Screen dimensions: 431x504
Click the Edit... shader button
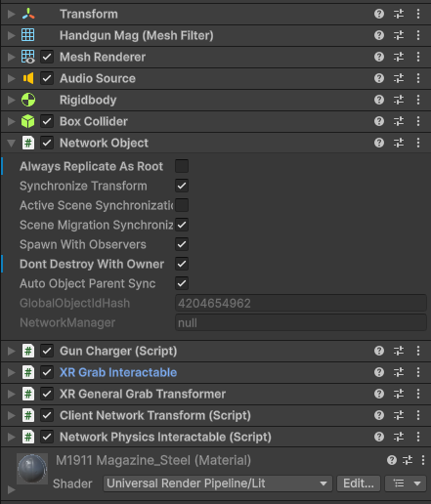pos(359,483)
